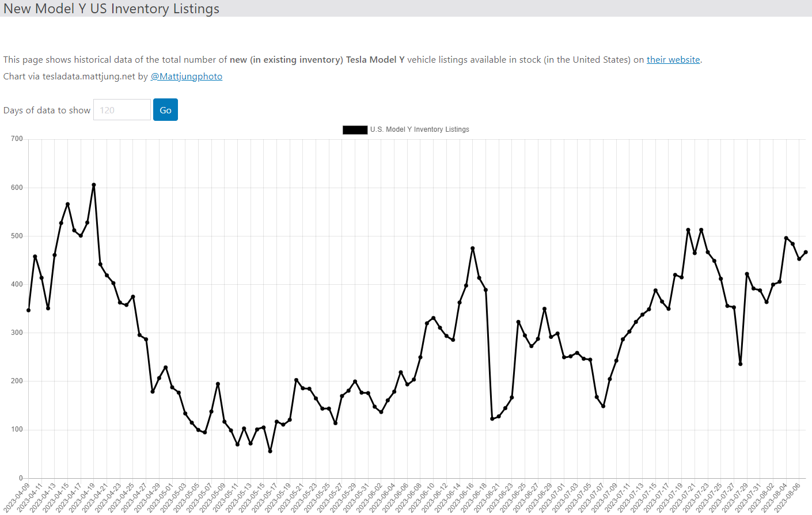
Task: Click the y-axis label 100
Action: (17, 429)
